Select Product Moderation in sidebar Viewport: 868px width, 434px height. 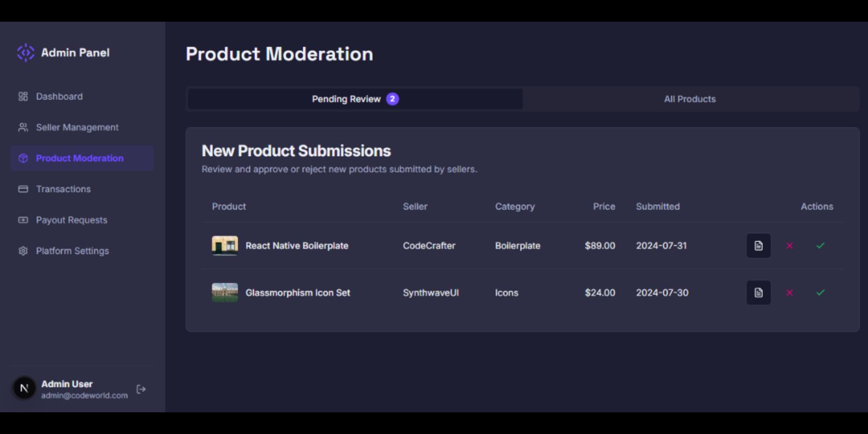pos(79,158)
